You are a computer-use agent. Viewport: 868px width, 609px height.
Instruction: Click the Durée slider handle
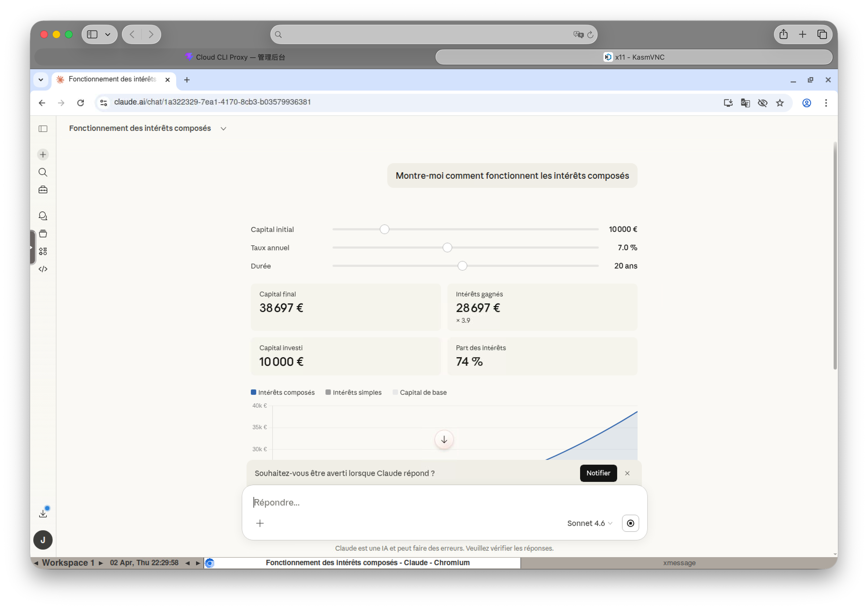coord(462,266)
